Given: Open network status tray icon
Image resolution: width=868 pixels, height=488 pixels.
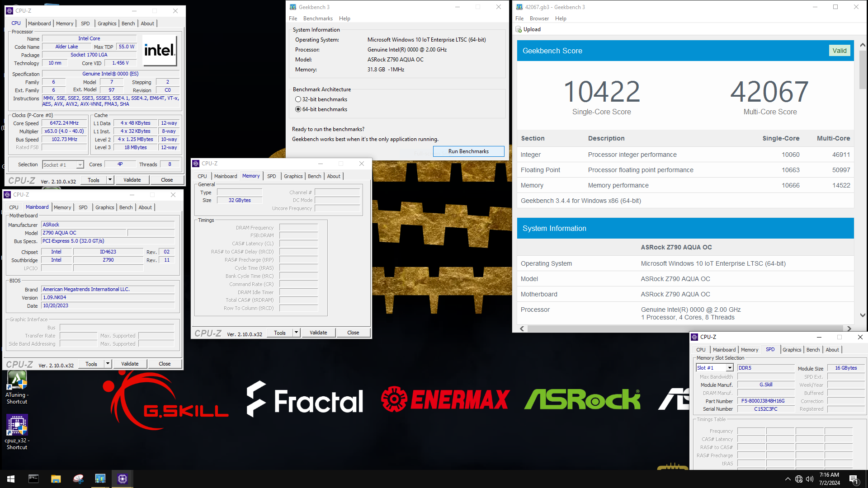Looking at the screenshot, I should pyautogui.click(x=799, y=479).
